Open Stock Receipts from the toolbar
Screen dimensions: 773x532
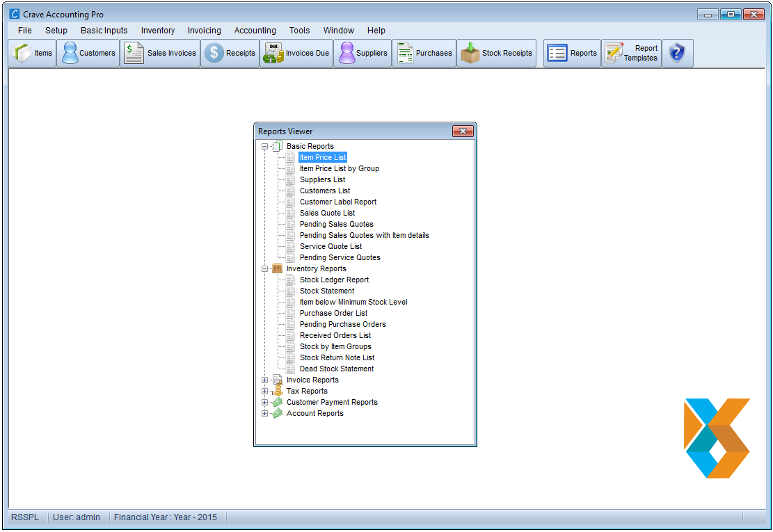click(497, 53)
